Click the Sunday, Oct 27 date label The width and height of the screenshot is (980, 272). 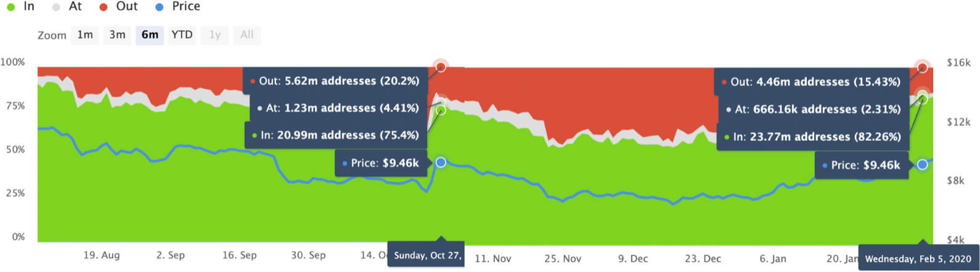[x=427, y=255]
